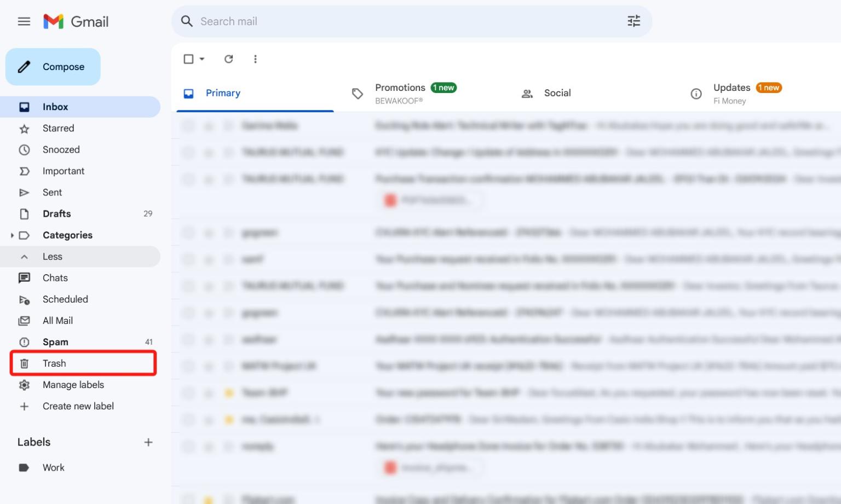Open the Sent mail folder
This screenshot has width=841, height=504.
52,192
